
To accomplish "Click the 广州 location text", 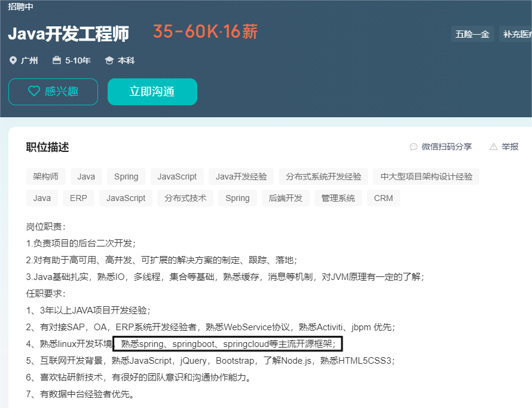I will click(29, 60).
